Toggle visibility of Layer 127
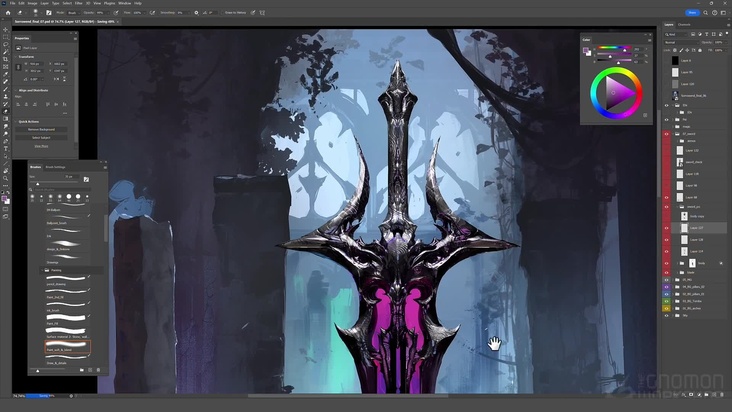Viewport: 732px width, 412px height. pos(666,228)
